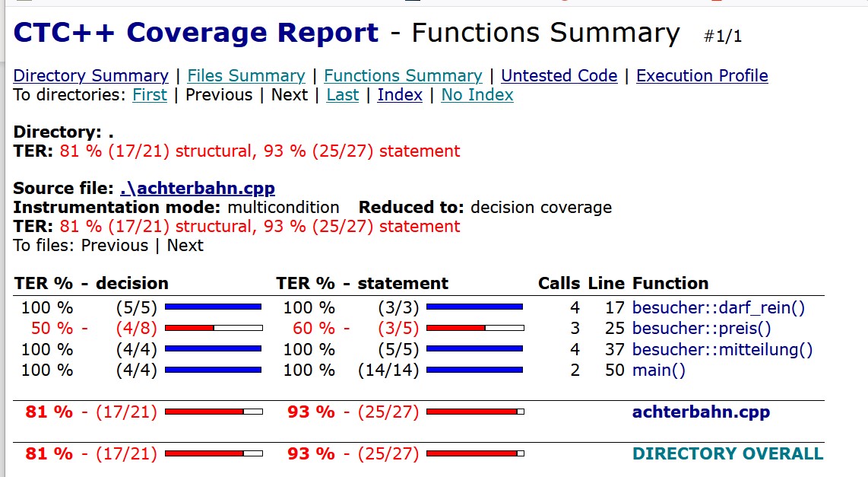Open the directory Index page
Screen dimensions: 868x477
[x=400, y=95]
